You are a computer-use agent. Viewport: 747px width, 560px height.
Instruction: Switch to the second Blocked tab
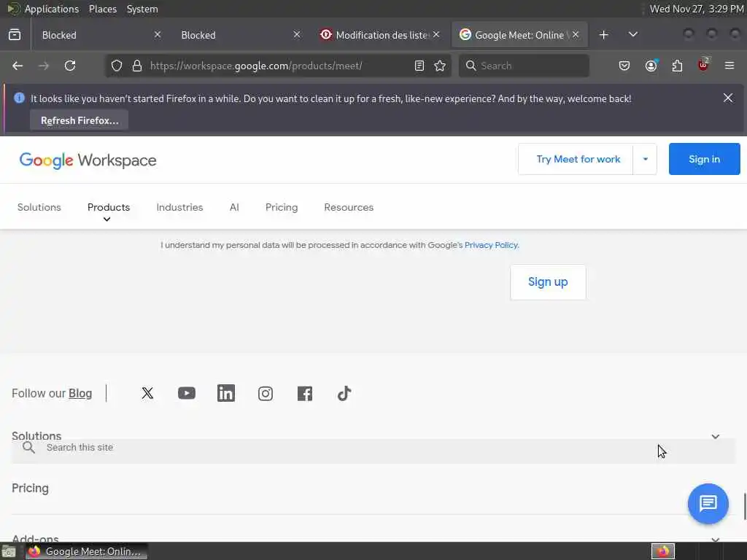237,35
